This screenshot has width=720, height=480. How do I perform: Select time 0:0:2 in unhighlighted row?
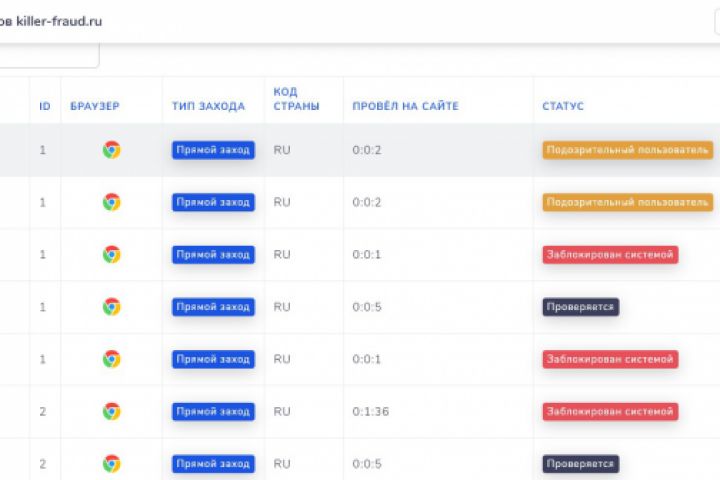pyautogui.click(x=367, y=202)
